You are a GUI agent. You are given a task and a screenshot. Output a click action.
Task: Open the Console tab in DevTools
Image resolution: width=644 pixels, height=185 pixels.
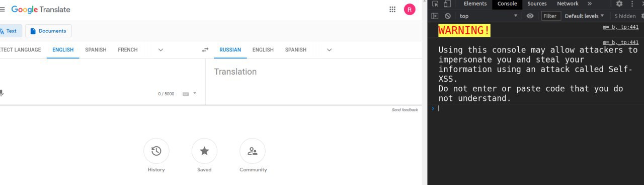(507, 4)
